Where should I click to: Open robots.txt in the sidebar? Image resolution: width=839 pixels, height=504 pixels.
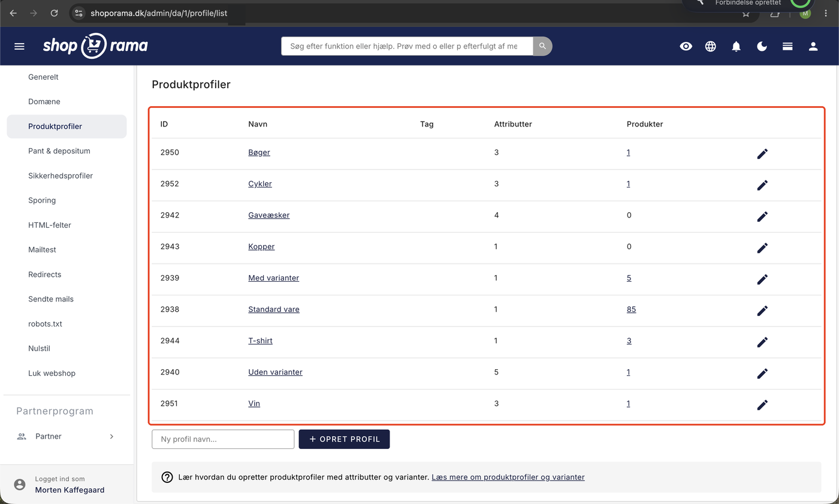[45, 324]
